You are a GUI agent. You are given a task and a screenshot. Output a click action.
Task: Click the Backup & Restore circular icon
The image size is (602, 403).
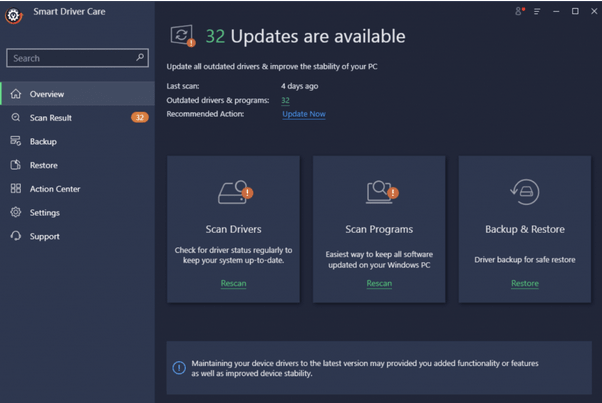pos(525,192)
